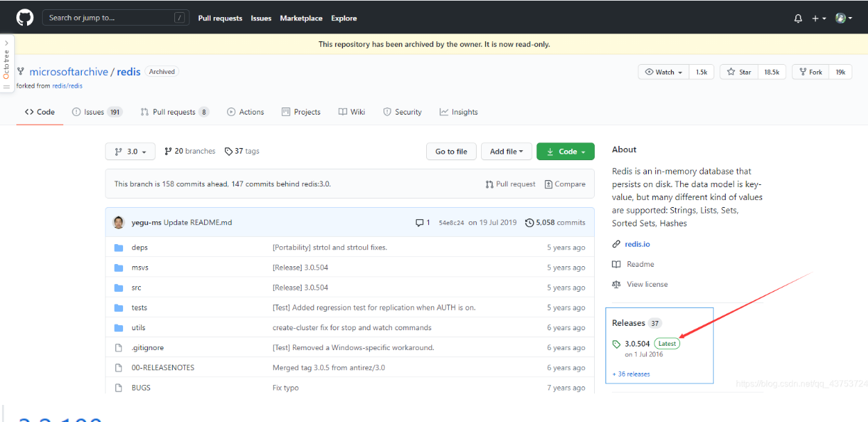The width and height of the screenshot is (868, 422).
Task: Open yegu-ms author name link
Action: coord(147,223)
